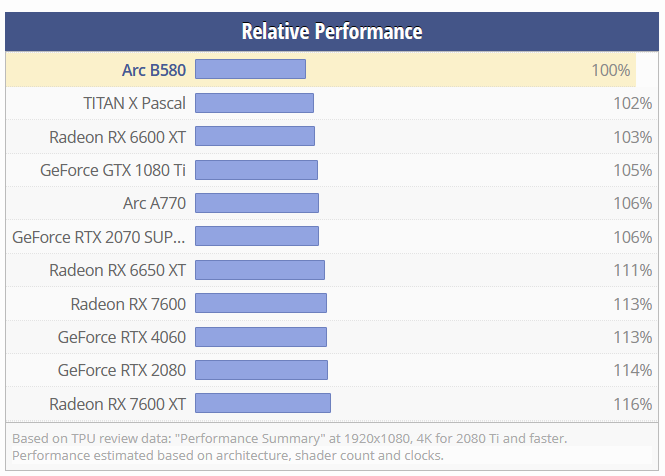
Task: Click the 111% value
Action: point(633,270)
